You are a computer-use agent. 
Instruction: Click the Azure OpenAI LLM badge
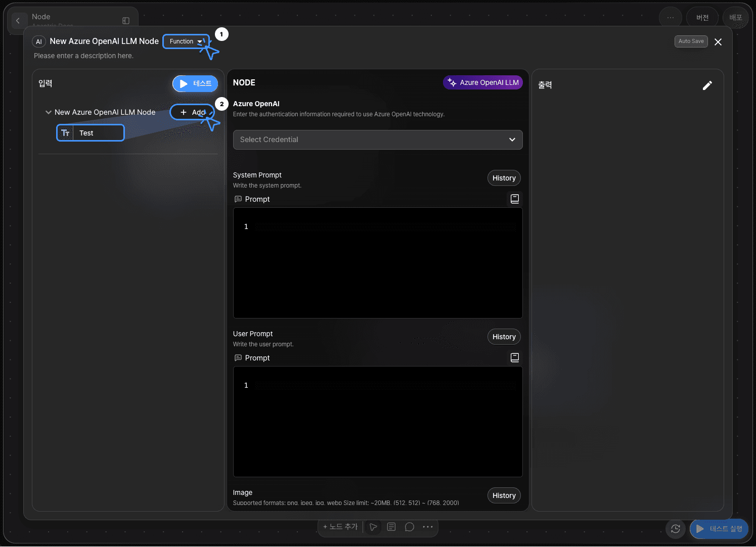tap(483, 82)
